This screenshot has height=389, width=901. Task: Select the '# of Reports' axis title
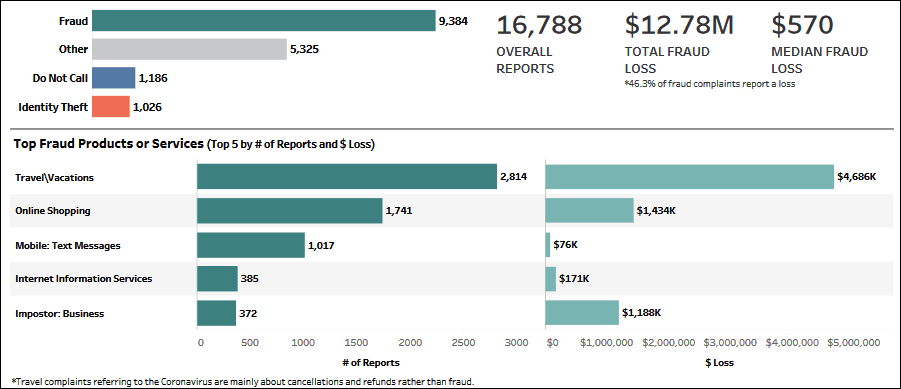click(371, 363)
